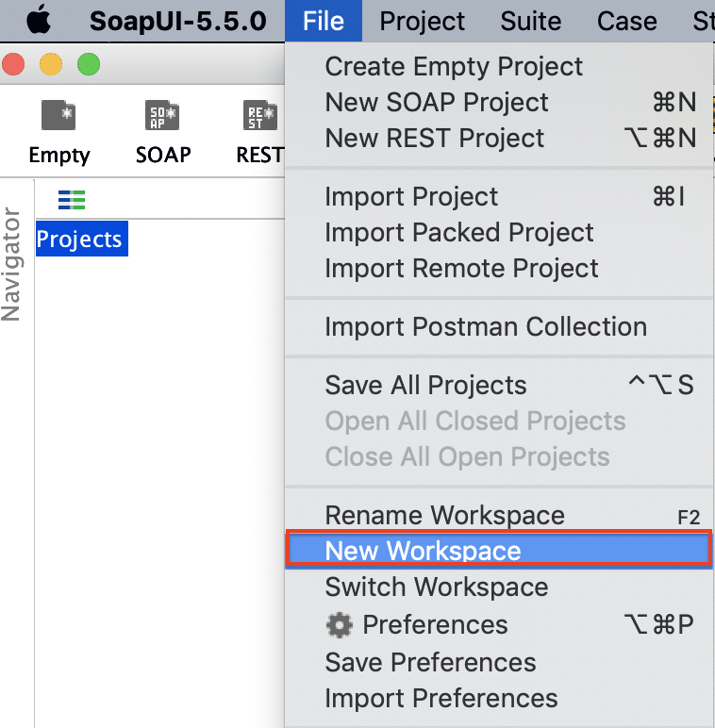Viewport: 715px width, 728px height.
Task: Choose Create Empty Project
Action: [x=499, y=66]
